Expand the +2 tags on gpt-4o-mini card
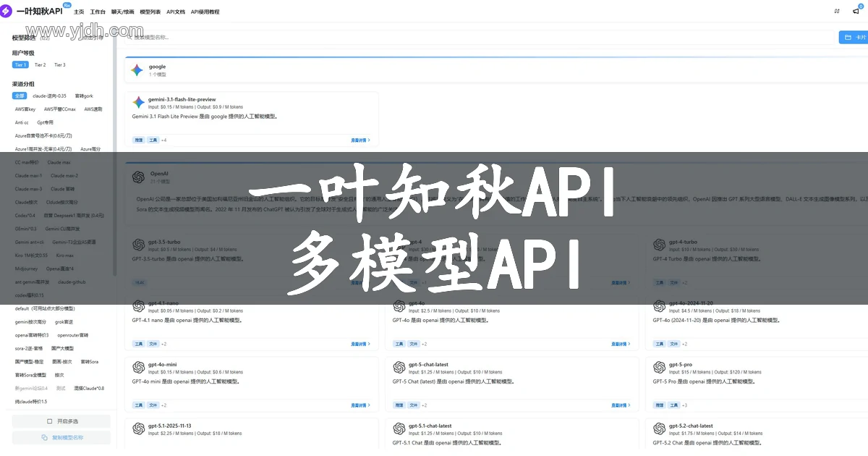 [x=164, y=405]
